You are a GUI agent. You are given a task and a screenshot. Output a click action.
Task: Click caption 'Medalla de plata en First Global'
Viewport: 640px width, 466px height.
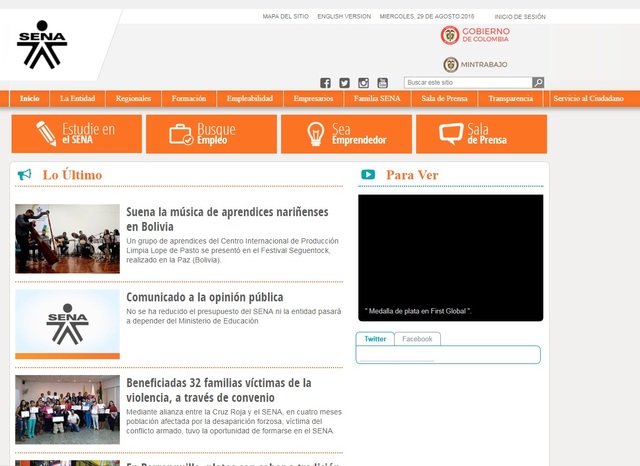pos(418,311)
